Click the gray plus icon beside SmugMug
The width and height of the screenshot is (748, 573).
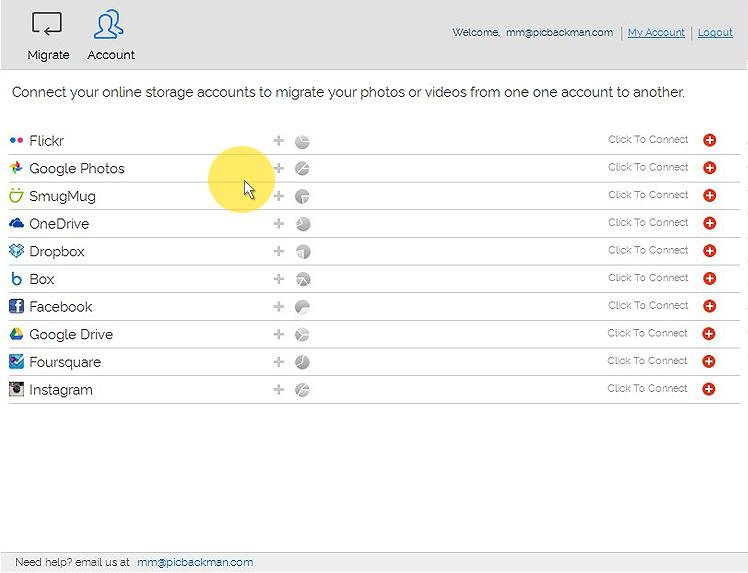click(279, 196)
